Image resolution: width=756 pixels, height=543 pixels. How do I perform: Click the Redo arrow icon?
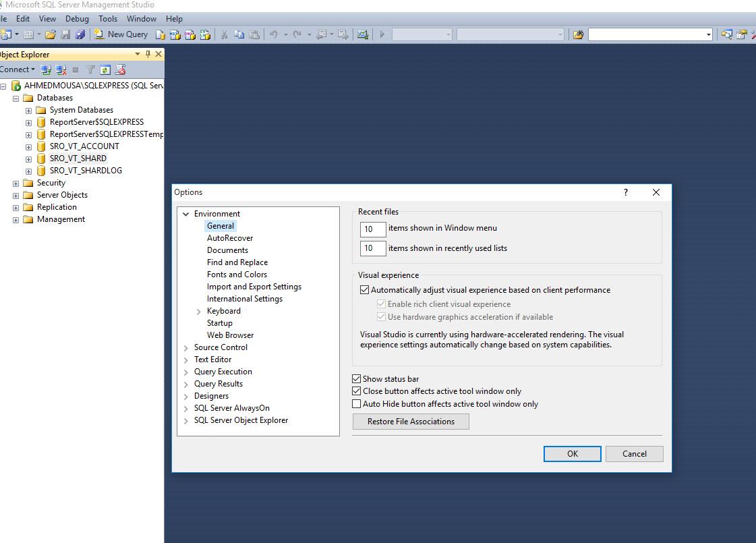click(297, 34)
